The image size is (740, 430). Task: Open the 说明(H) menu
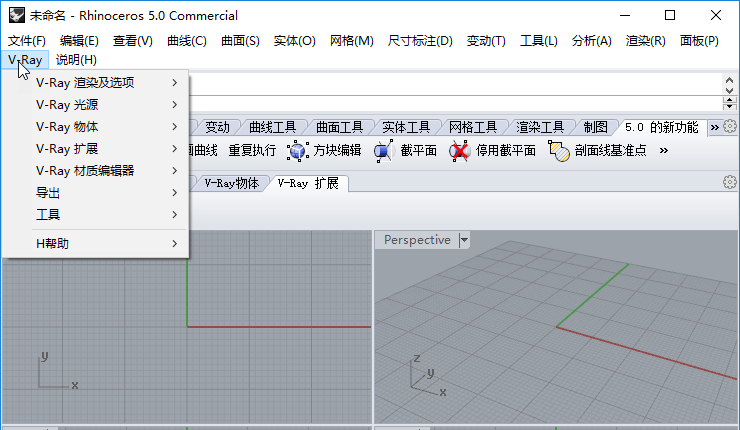(x=76, y=60)
